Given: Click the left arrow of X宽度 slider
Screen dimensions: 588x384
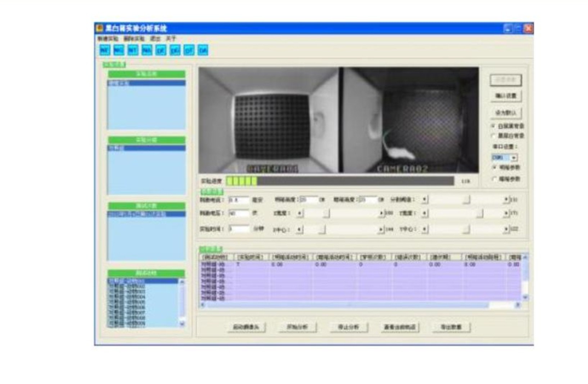Looking at the screenshot, I should pos(299,214).
